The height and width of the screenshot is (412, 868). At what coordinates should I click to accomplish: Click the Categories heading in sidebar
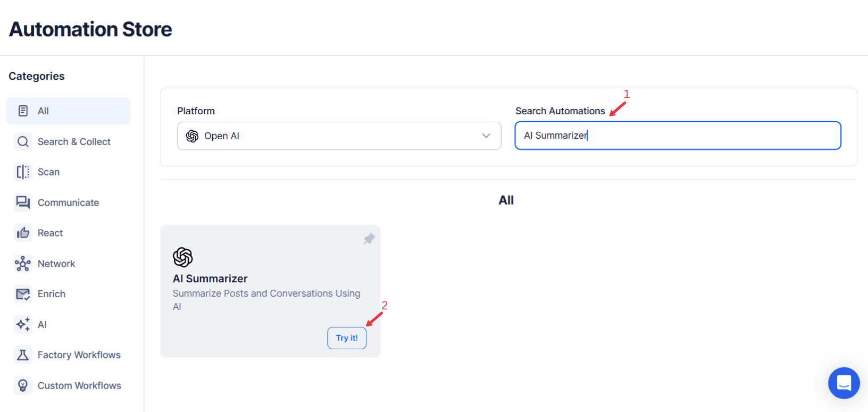tap(36, 76)
